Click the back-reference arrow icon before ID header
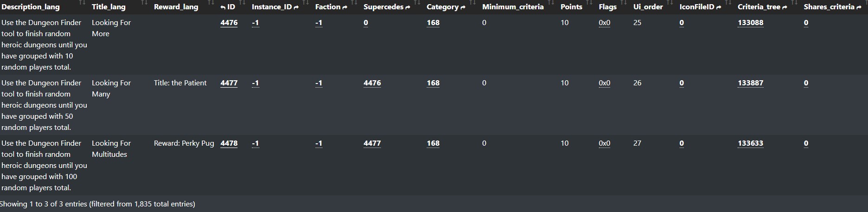This screenshot has width=868, height=212. tap(223, 7)
